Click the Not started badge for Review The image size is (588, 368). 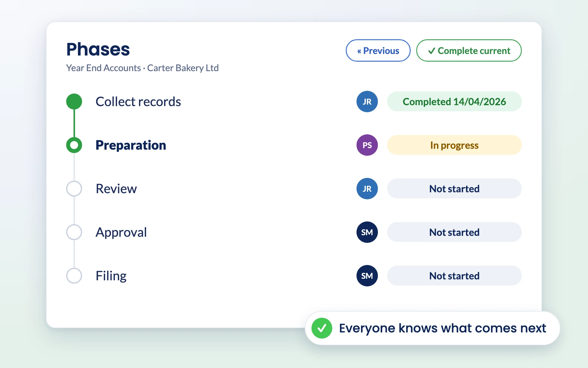click(x=454, y=189)
